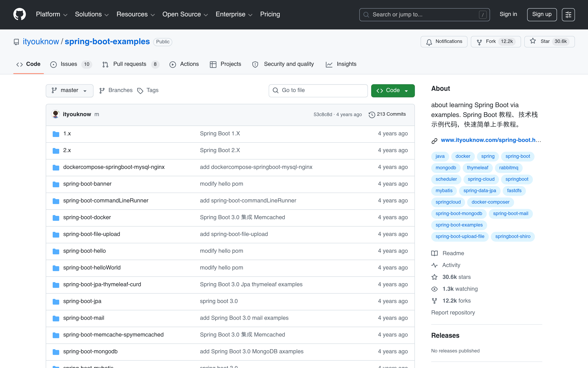The height and width of the screenshot is (368, 588).
Task: Click the search magnifier icon in header
Action: pyautogui.click(x=366, y=15)
